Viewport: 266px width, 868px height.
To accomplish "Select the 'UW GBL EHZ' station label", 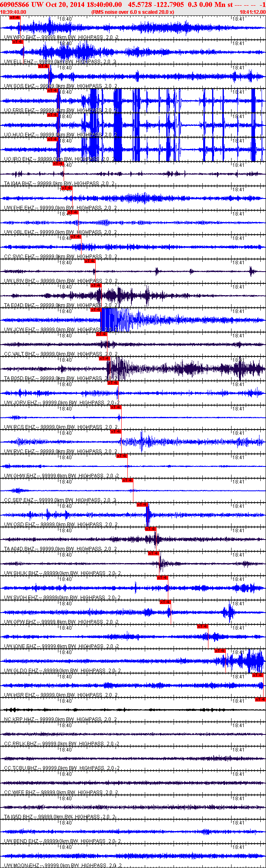I will coord(19,232).
